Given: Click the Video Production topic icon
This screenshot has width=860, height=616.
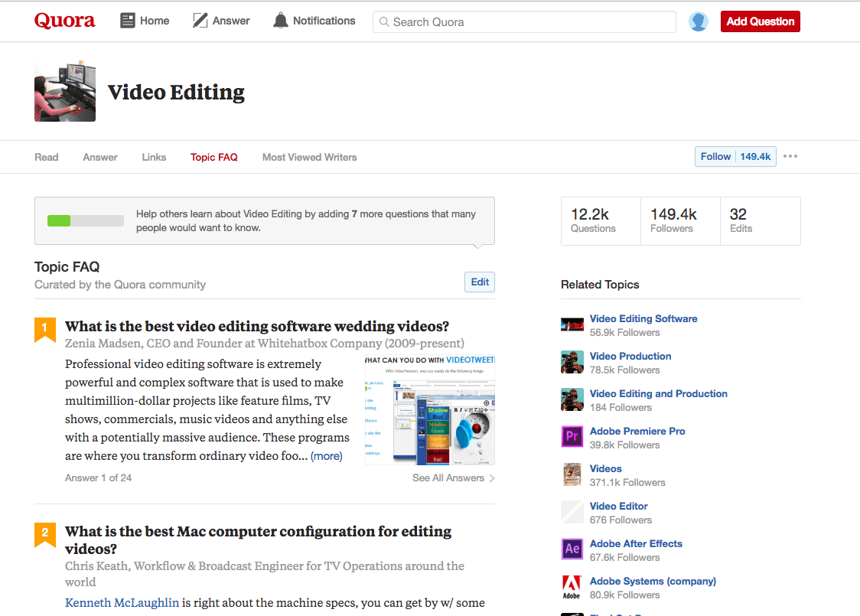Looking at the screenshot, I should 572,362.
